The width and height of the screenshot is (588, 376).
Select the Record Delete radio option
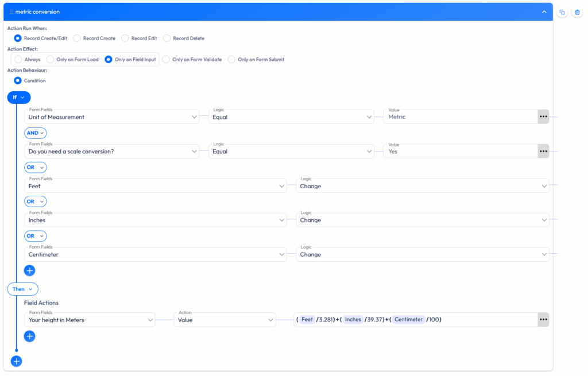coord(167,38)
